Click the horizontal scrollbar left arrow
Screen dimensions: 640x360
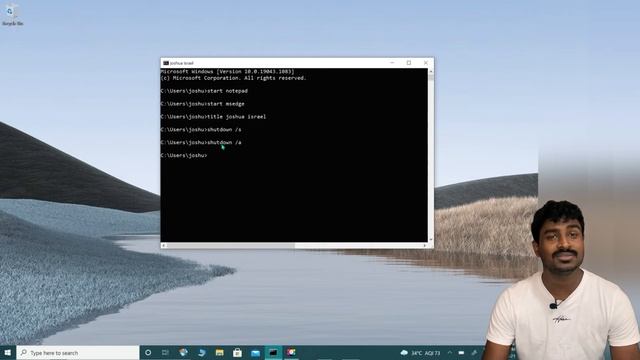[164, 246]
